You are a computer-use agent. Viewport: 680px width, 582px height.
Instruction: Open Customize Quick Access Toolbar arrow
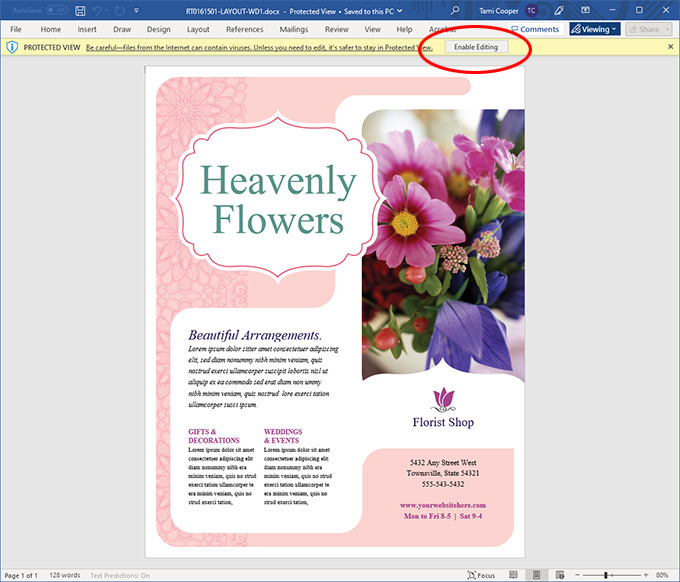tap(136, 11)
